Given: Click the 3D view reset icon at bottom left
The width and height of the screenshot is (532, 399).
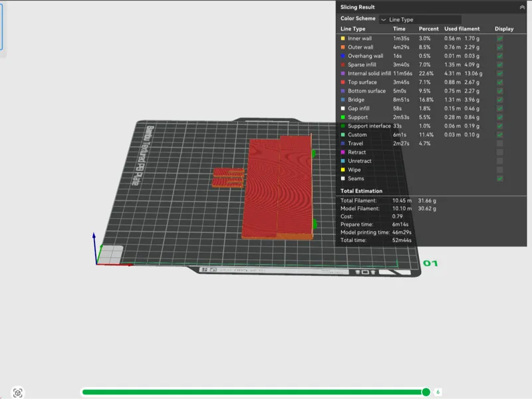Looking at the screenshot, I should (18, 392).
